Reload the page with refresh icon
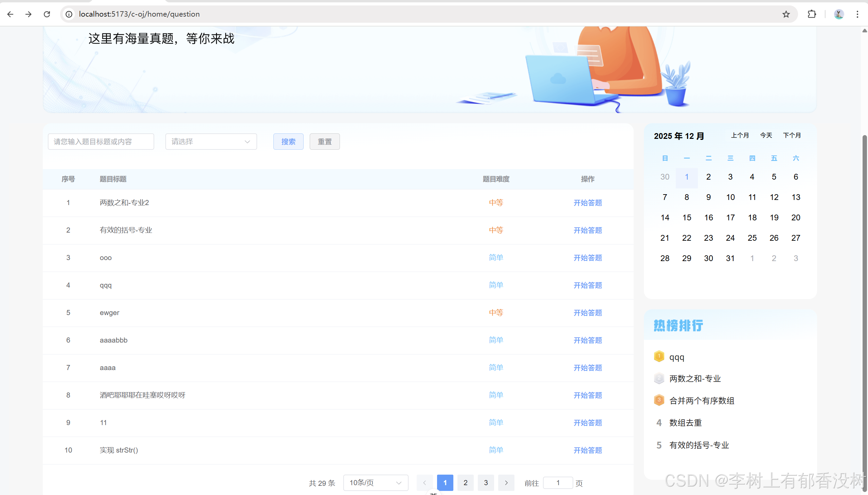Viewport: 868px width, 495px height. pyautogui.click(x=47, y=14)
